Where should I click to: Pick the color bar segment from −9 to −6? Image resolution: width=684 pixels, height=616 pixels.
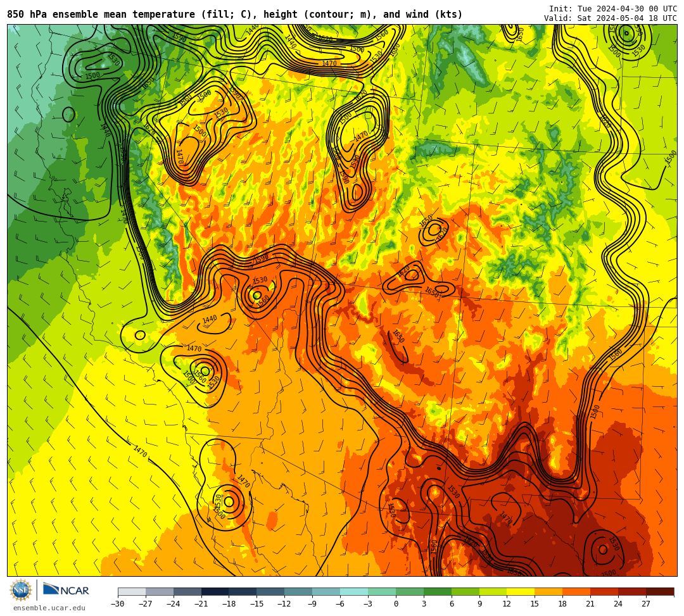pyautogui.click(x=326, y=591)
